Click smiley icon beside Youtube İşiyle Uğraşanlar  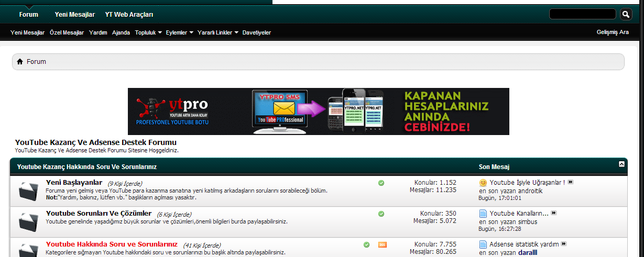tap(483, 183)
